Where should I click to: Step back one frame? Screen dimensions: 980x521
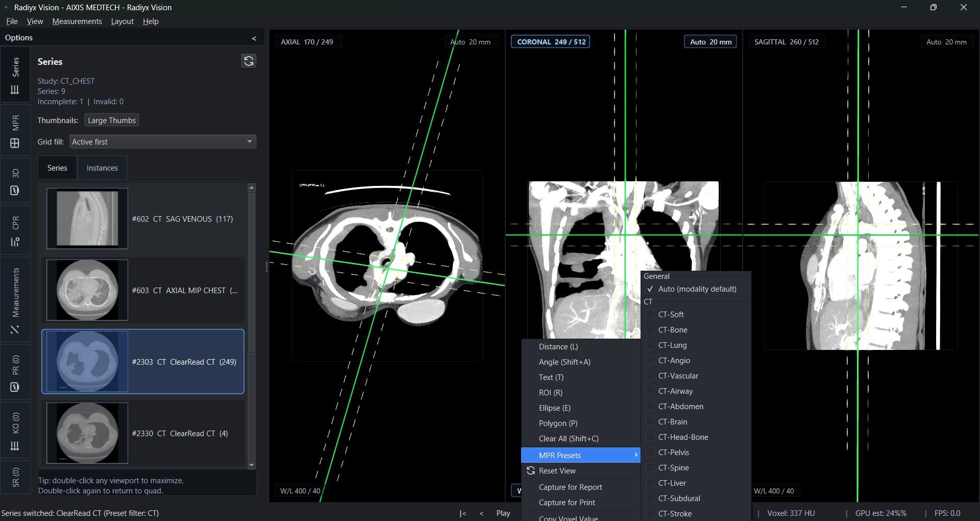(481, 513)
